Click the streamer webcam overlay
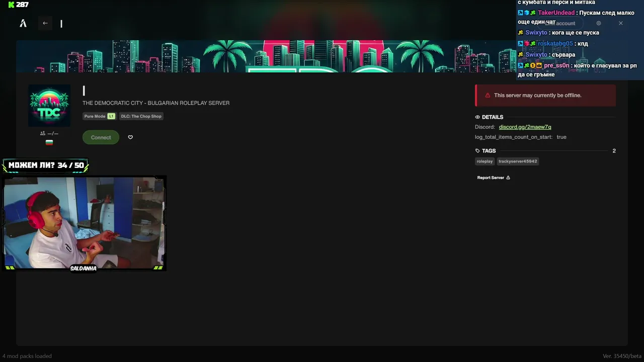This screenshot has width=644, height=362. pos(85,223)
